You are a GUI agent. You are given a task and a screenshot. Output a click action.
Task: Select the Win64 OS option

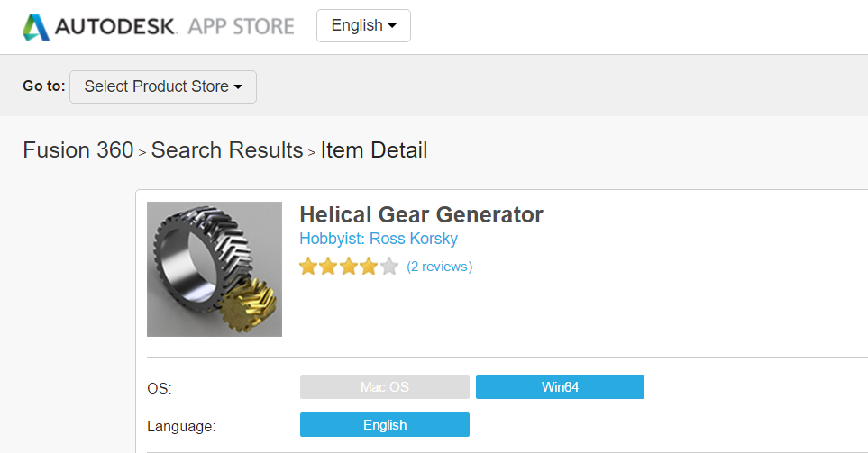click(560, 387)
